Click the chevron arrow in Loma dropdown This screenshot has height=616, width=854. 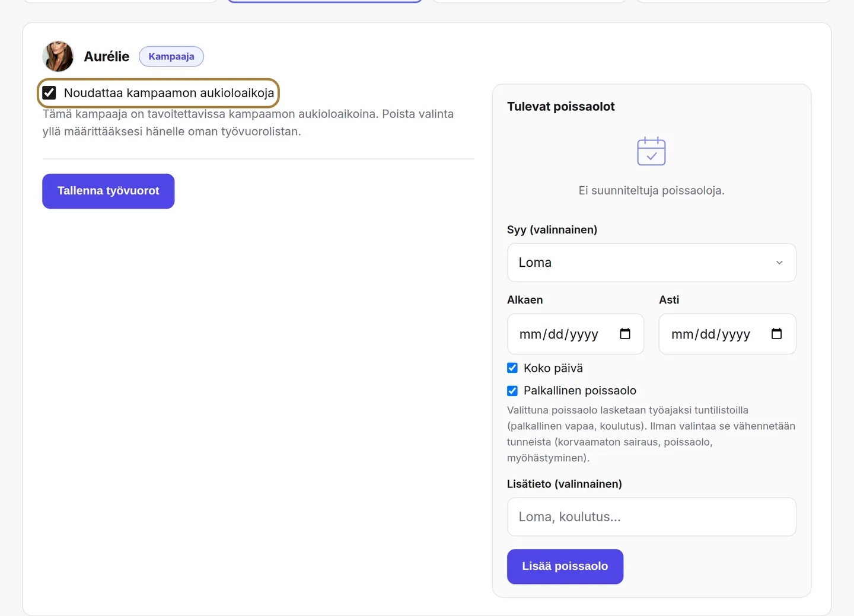779,263
